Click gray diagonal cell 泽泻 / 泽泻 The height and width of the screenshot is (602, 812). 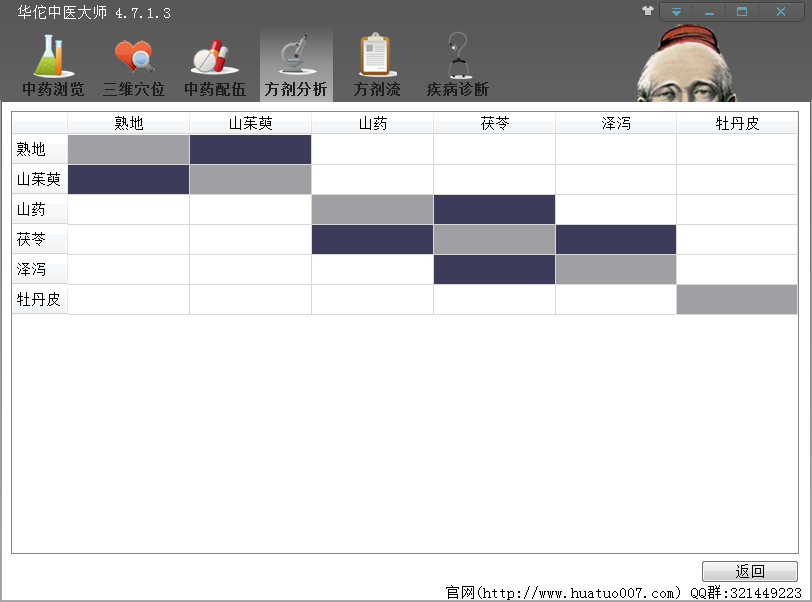[x=616, y=269]
